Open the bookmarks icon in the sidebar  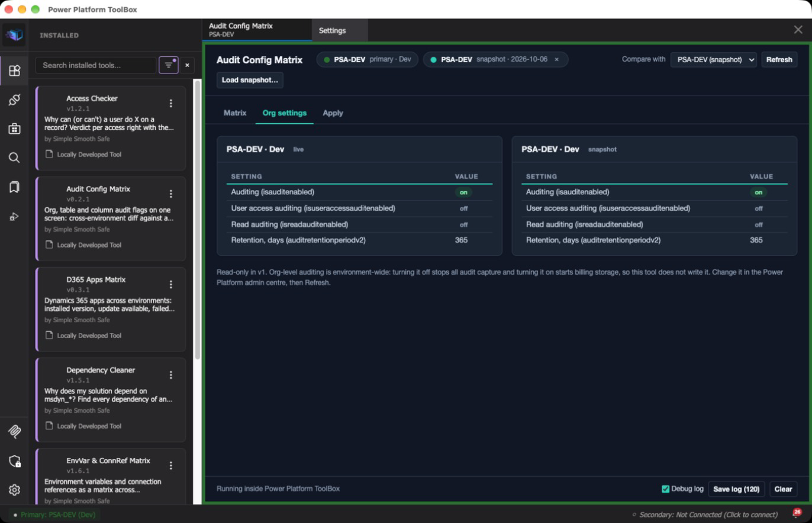pyautogui.click(x=14, y=187)
